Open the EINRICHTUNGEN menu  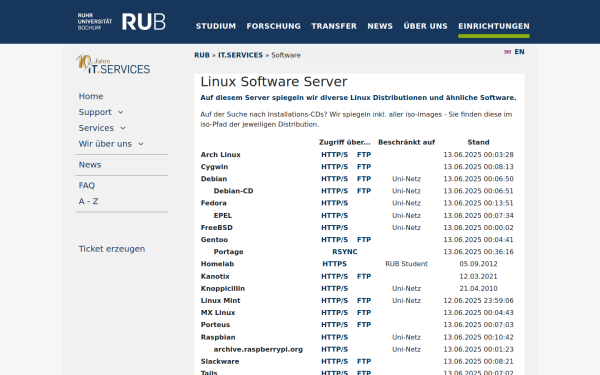coord(494,26)
